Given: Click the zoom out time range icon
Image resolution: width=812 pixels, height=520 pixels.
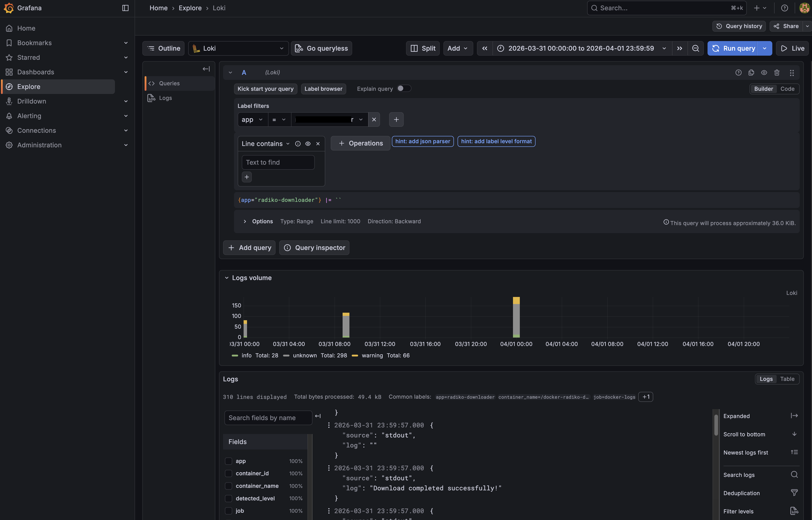Looking at the screenshot, I should tap(695, 48).
